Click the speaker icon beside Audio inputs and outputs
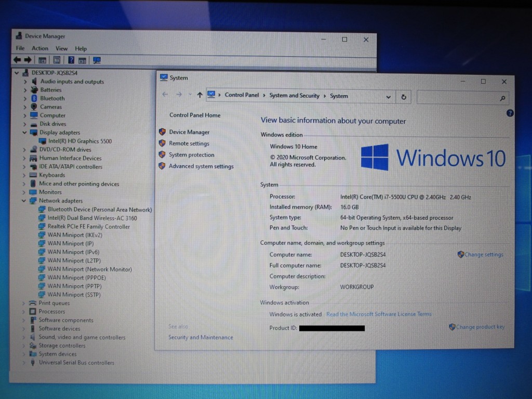This screenshot has width=532, height=399. click(34, 82)
